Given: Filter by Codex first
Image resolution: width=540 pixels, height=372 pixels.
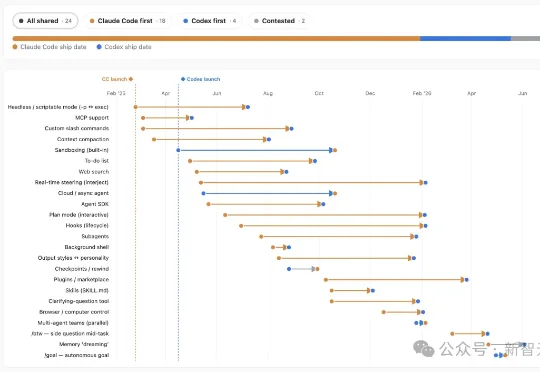Looking at the screenshot, I should [x=209, y=21].
